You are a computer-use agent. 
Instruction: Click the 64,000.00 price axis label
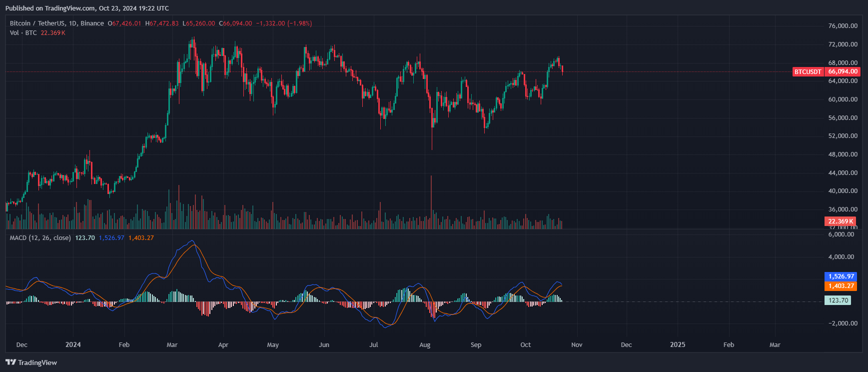(x=843, y=81)
